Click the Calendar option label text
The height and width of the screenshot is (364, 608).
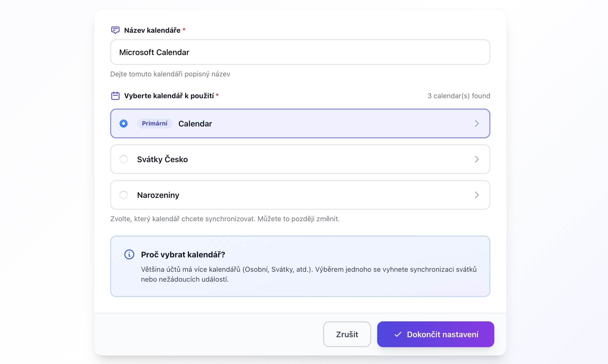point(195,124)
